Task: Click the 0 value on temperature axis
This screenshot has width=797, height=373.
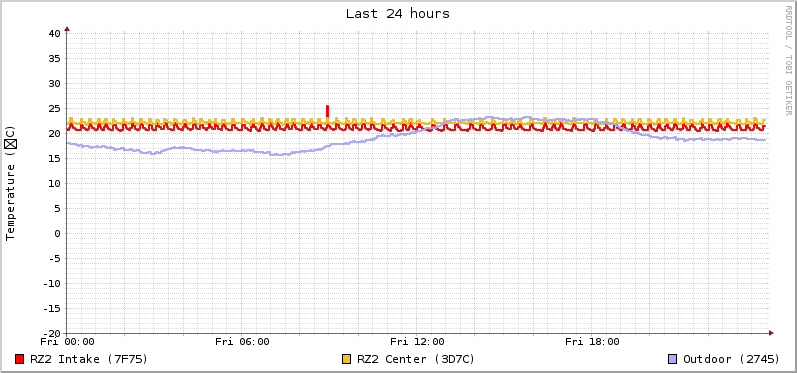Action: [x=58, y=234]
